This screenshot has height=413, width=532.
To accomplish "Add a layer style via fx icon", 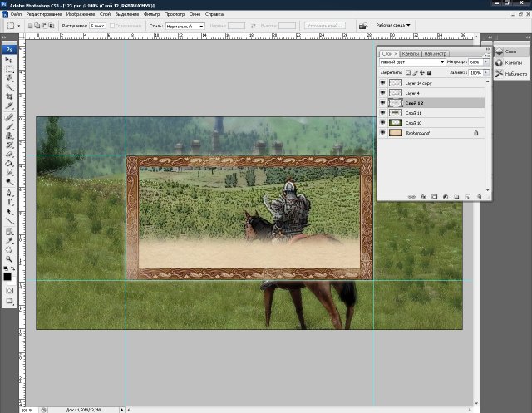I will click(422, 197).
